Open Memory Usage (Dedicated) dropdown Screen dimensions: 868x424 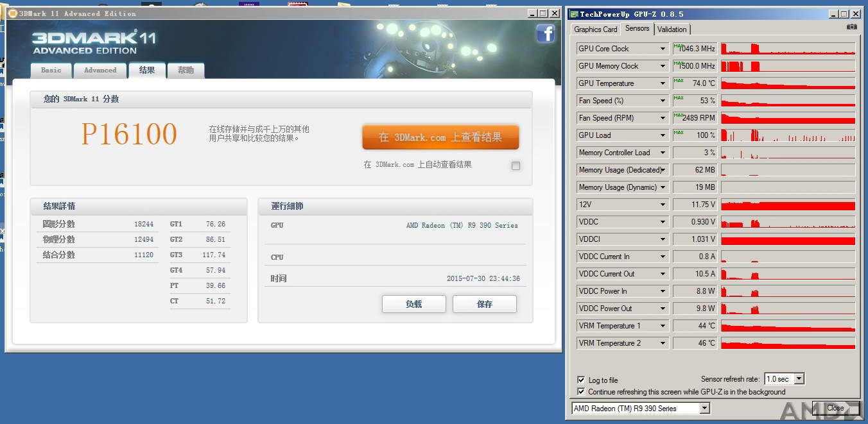coord(663,170)
